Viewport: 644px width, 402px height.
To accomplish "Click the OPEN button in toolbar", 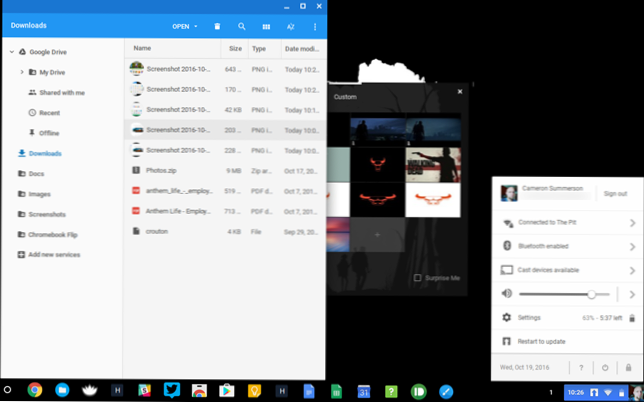I will tap(181, 26).
